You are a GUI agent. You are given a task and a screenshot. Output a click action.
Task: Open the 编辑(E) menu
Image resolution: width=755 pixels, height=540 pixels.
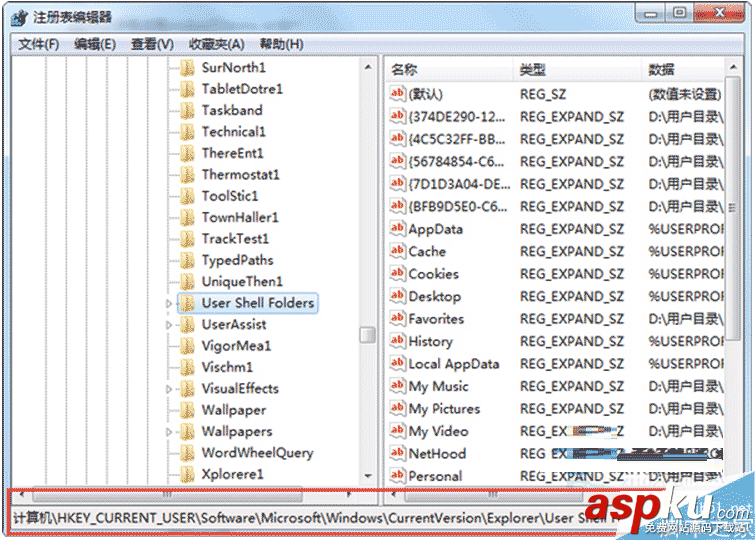pos(95,44)
